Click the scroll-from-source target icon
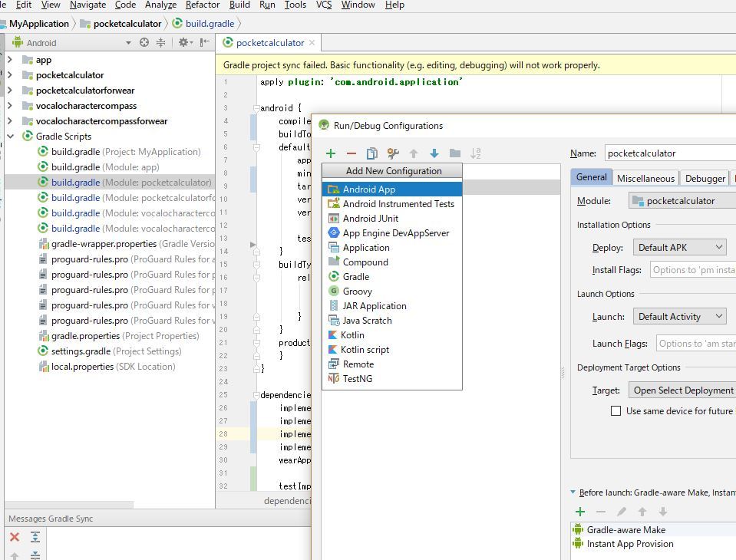Image resolution: width=736 pixels, height=560 pixels. pyautogui.click(x=144, y=43)
